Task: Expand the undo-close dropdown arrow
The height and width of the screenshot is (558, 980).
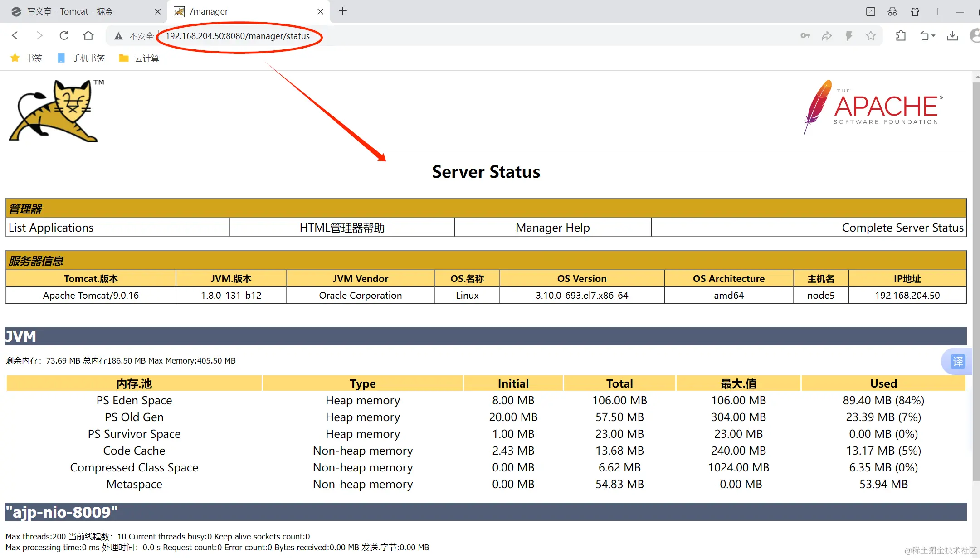Action: tap(933, 36)
